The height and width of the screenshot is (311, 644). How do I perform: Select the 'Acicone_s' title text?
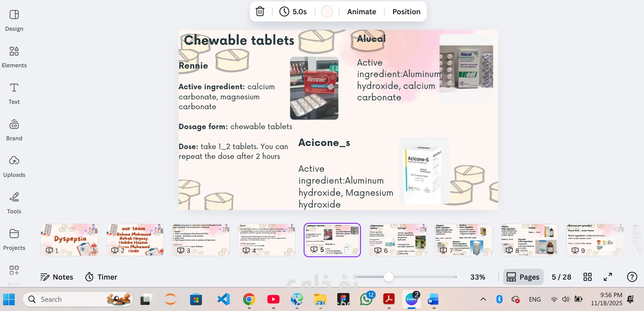tap(324, 143)
